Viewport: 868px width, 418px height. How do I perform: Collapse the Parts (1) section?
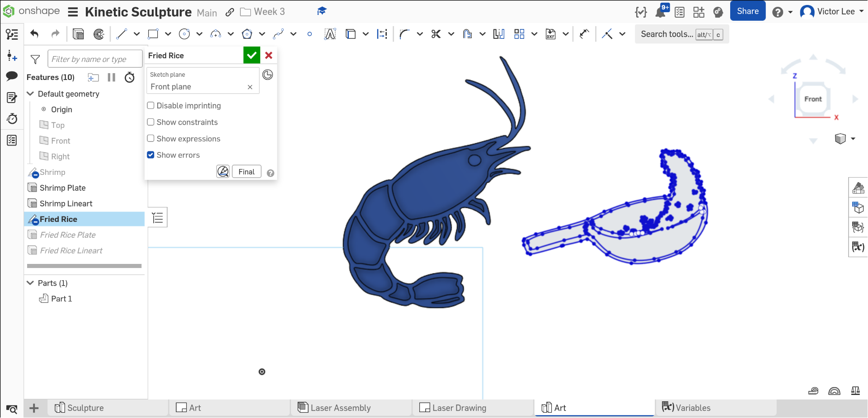[x=31, y=283]
